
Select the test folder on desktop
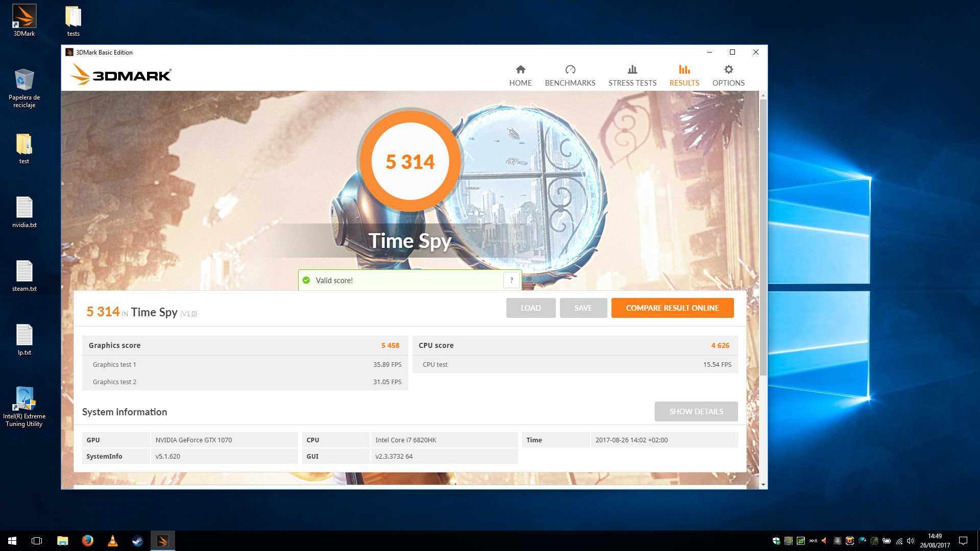click(24, 148)
